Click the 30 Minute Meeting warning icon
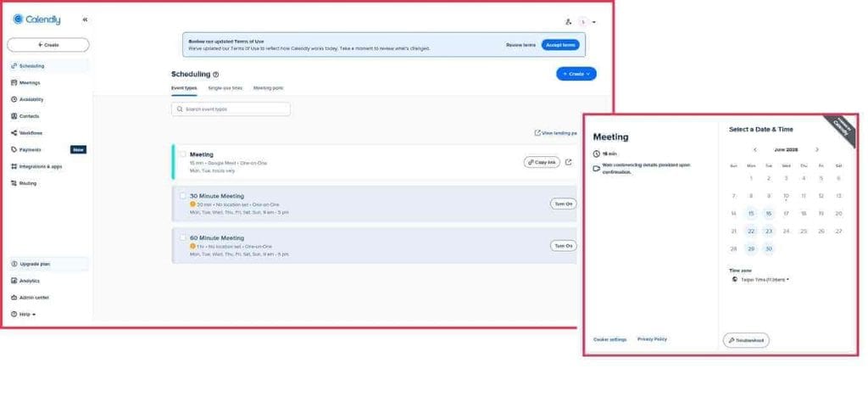The width and height of the screenshot is (868, 413). point(192,204)
